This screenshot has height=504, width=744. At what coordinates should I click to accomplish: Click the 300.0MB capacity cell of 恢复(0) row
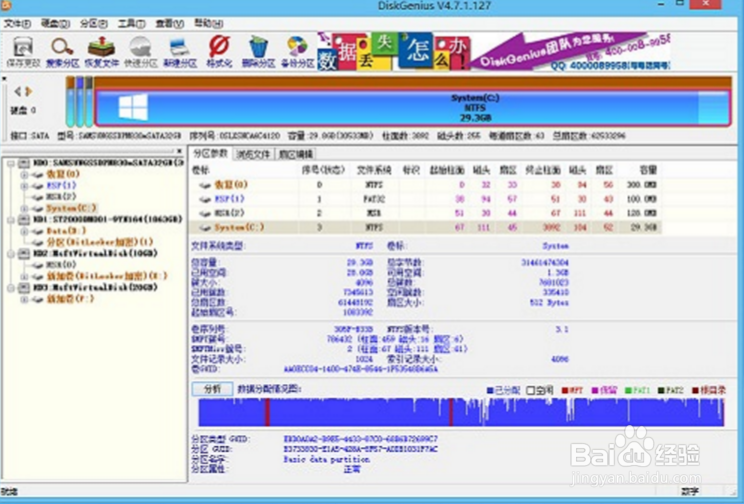(x=640, y=185)
